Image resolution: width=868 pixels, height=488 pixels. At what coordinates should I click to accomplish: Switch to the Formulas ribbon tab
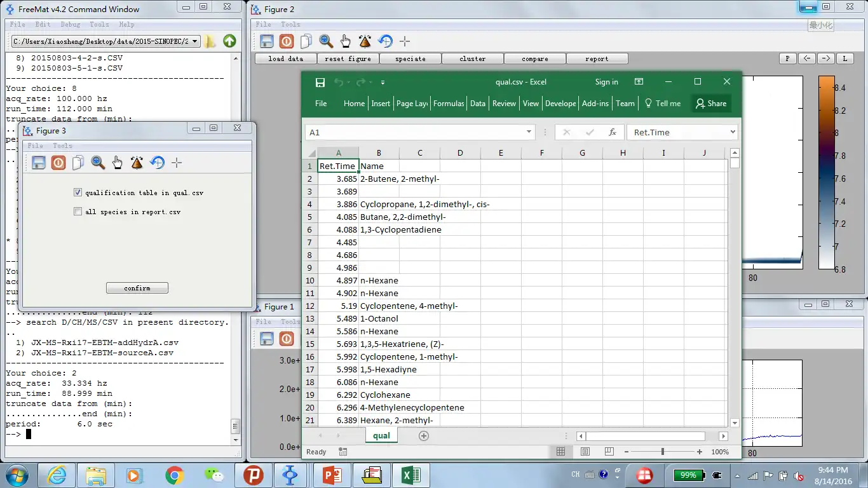449,104
